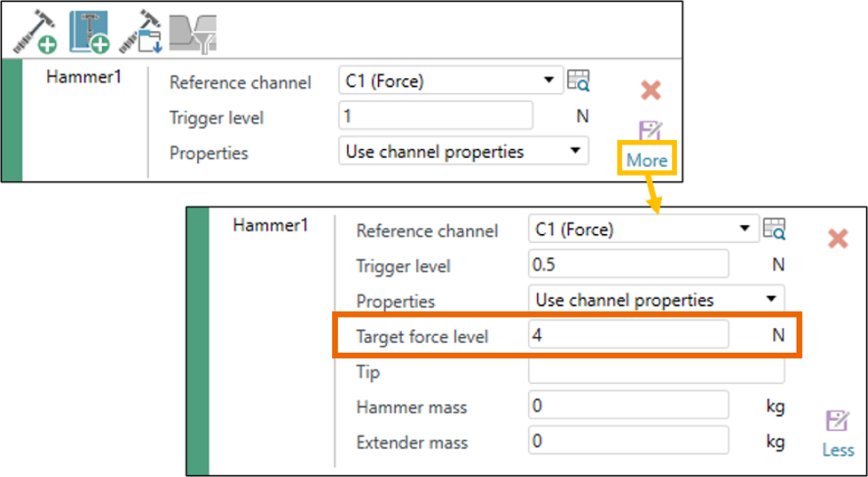This screenshot has width=868, height=477.
Task: Open channel table lookup icon in lower panel
Action: pyautogui.click(x=774, y=229)
